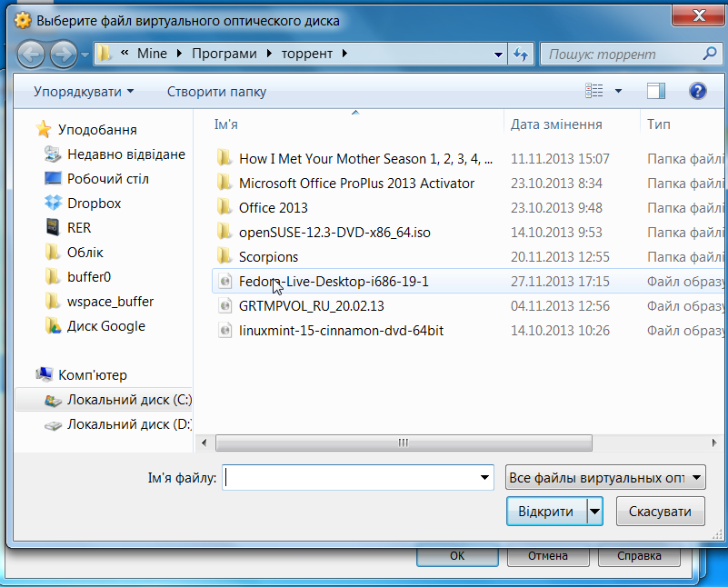Select Локальний диск (C:) in navigation tree
The height and width of the screenshot is (587, 728).
pos(129,400)
